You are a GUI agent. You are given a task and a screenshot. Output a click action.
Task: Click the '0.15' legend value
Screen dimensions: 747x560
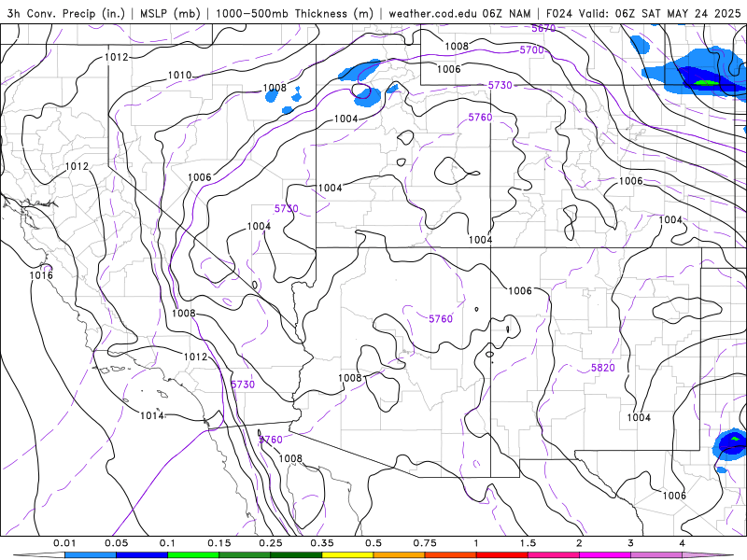tap(219, 543)
